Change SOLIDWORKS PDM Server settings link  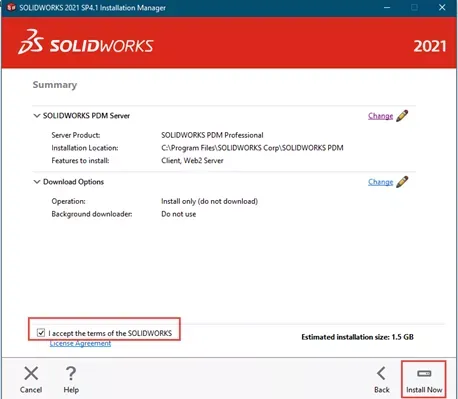click(380, 116)
